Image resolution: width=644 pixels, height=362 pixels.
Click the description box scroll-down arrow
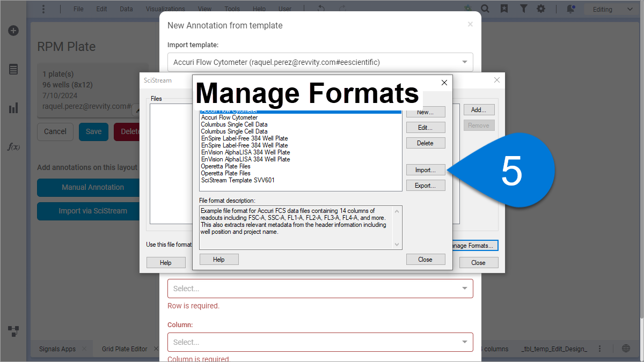point(397,245)
